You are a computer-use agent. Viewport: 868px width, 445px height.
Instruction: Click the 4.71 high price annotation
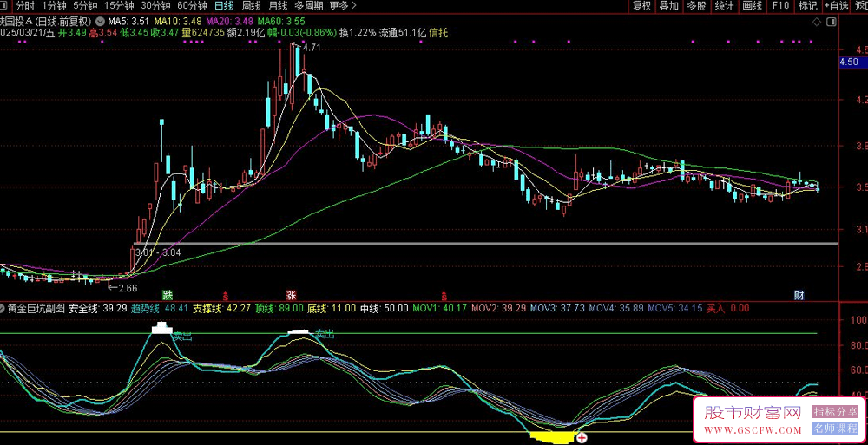tap(312, 48)
